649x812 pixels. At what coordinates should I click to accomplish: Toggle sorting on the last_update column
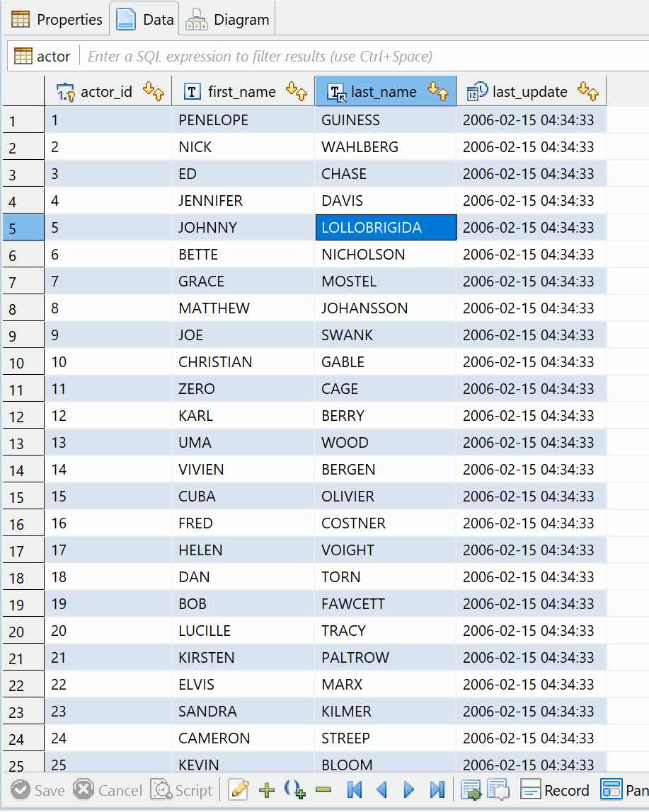pos(588,91)
